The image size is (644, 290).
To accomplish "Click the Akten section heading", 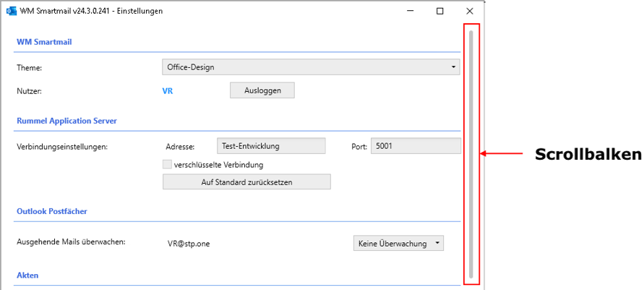I will (x=27, y=276).
